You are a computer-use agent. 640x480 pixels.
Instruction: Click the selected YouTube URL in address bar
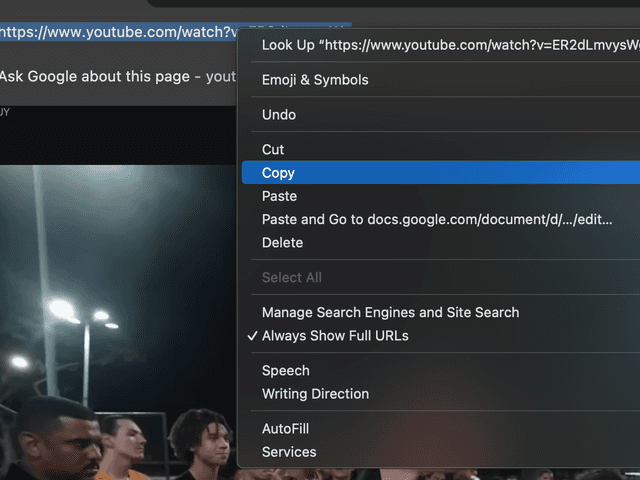pyautogui.click(x=118, y=32)
